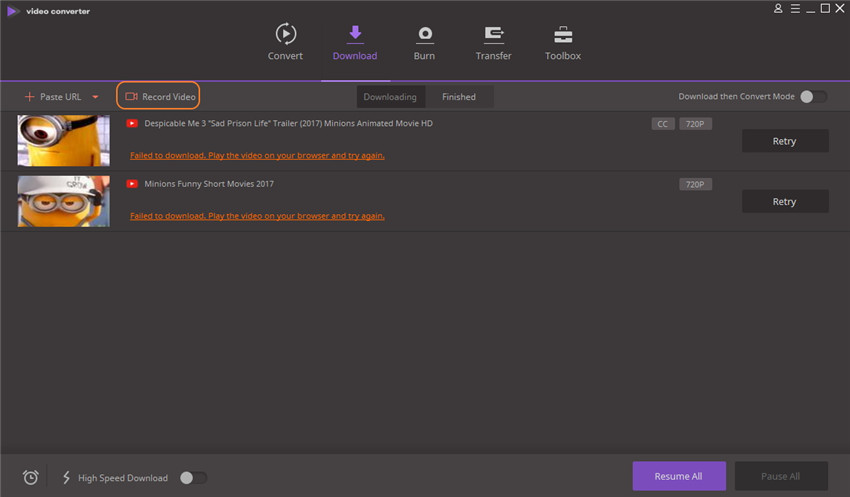850x497 pixels.
Task: Open the alarm clock scheduler icon
Action: coord(30,477)
